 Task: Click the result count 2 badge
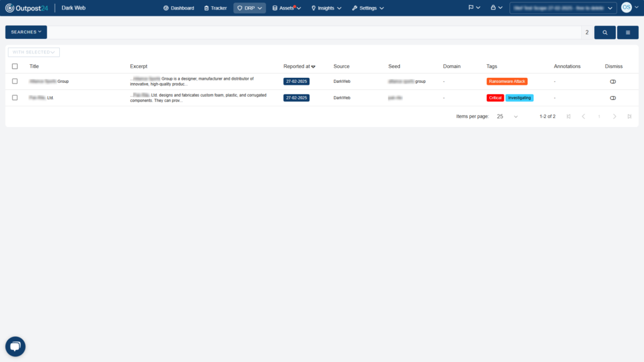(x=587, y=33)
